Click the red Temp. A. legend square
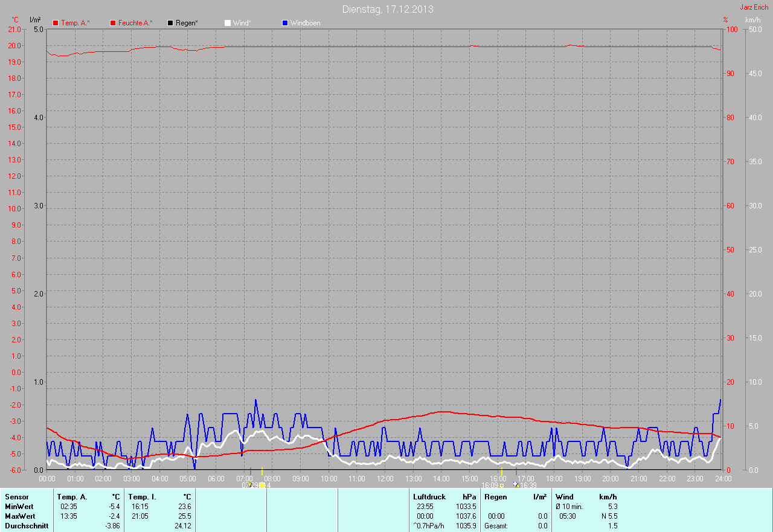 pyautogui.click(x=56, y=23)
